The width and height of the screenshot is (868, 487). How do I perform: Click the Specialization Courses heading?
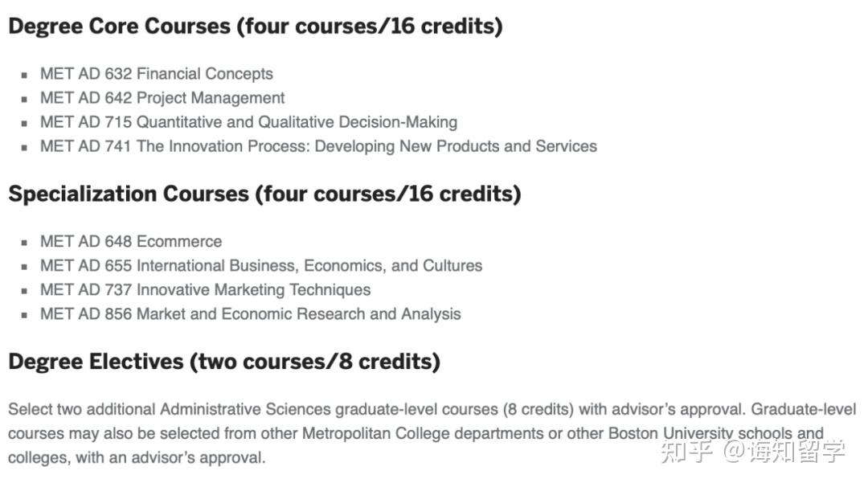click(264, 194)
